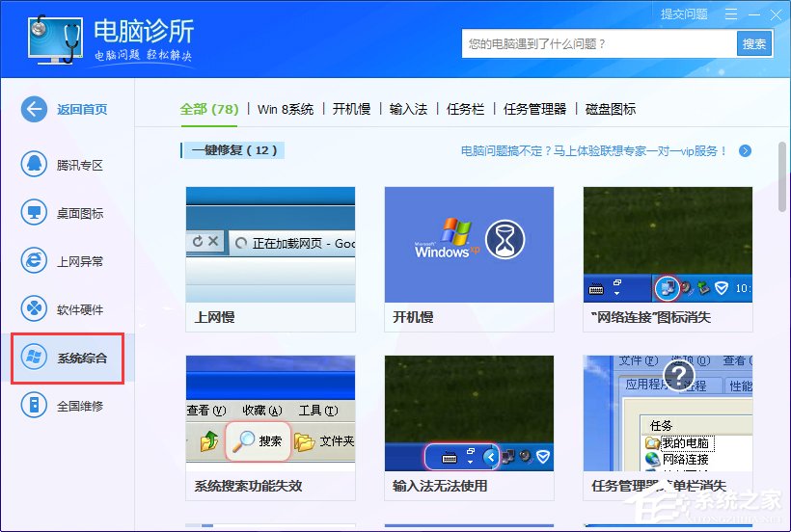
Task: Click 提交问题 in the title bar
Action: coord(684,14)
